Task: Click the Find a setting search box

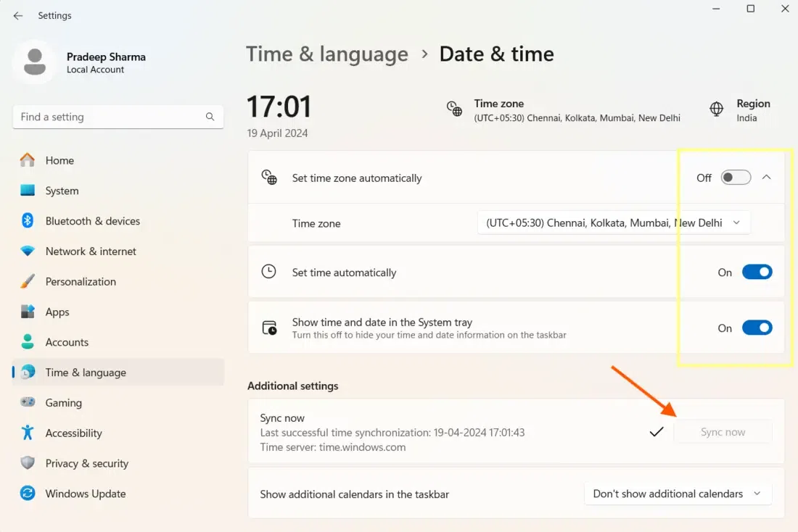Action: coord(109,117)
